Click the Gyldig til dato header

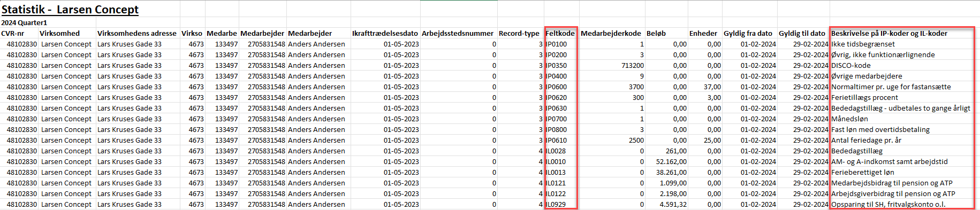tap(802, 33)
